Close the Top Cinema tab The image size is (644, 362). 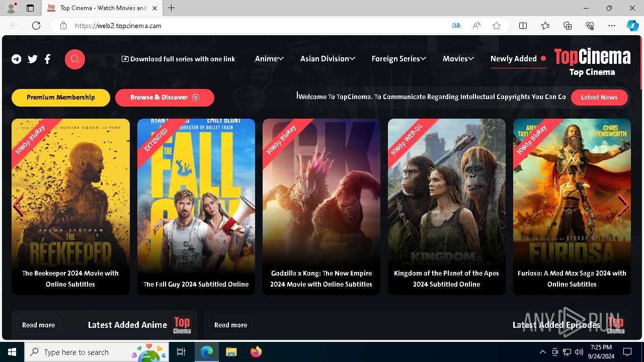click(x=155, y=8)
